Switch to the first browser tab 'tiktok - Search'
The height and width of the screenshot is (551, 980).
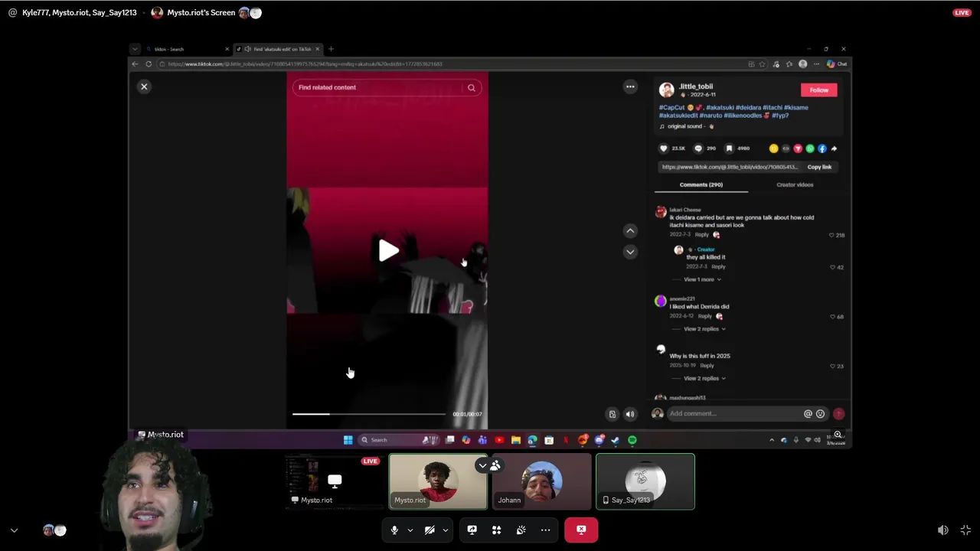tap(187, 49)
